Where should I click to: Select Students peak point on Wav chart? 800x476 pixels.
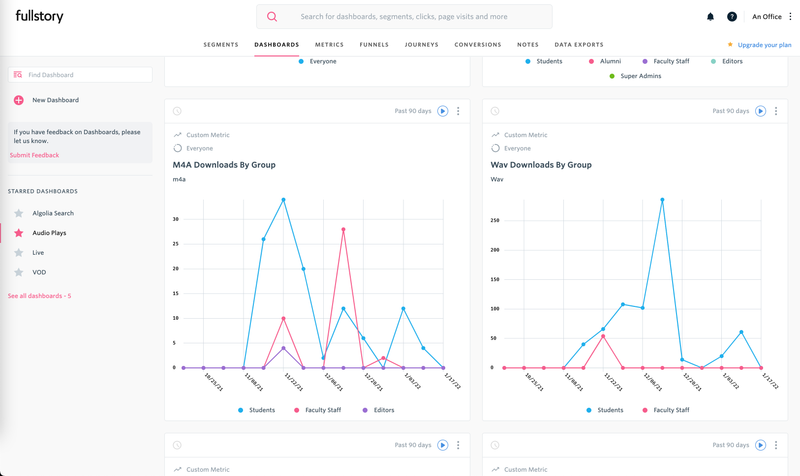[662, 199]
